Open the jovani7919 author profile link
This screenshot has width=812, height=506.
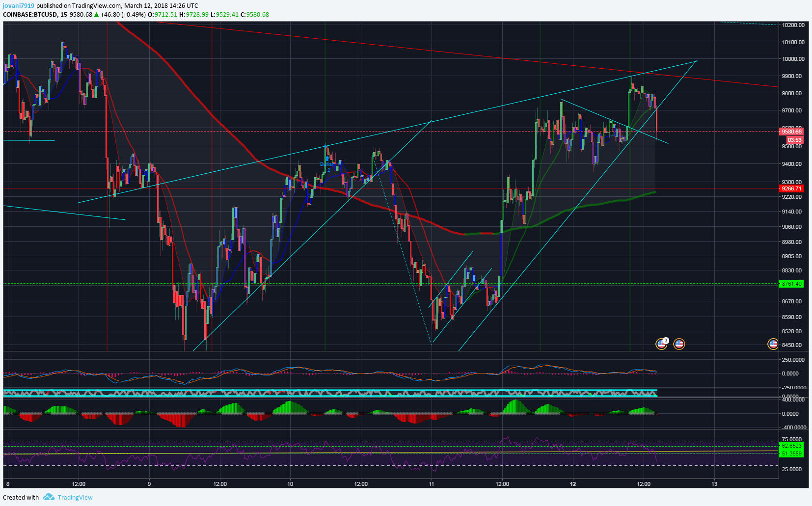(19, 6)
